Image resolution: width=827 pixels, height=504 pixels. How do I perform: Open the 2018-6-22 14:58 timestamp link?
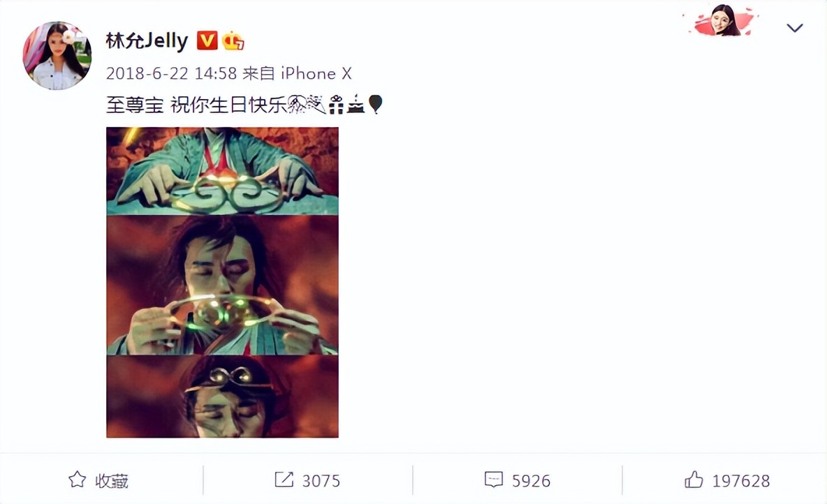pyautogui.click(x=171, y=73)
